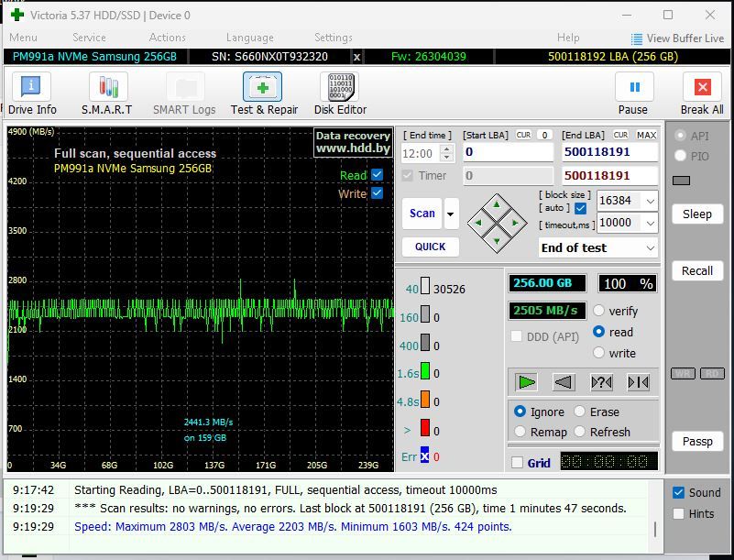Enable the Grid checkbox
734x560 pixels.
pyautogui.click(x=517, y=463)
